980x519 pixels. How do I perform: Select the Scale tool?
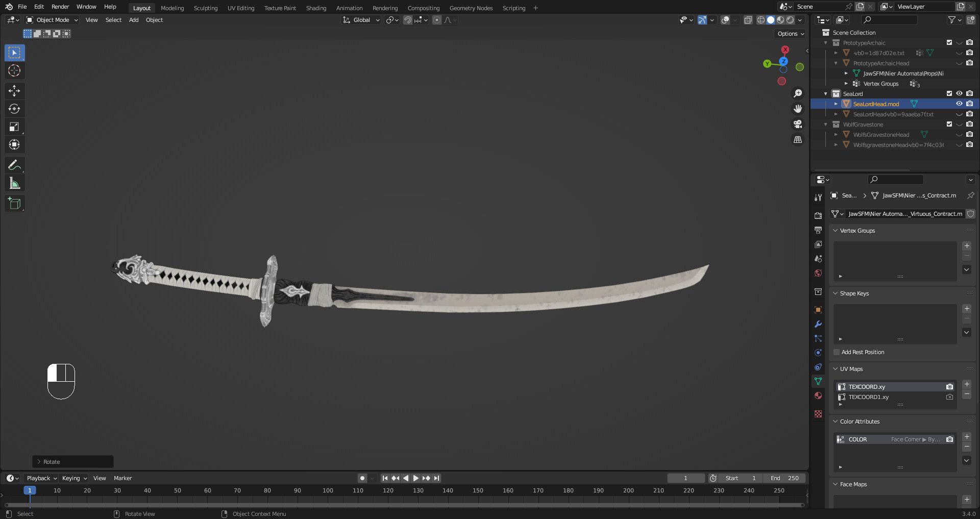(14, 127)
